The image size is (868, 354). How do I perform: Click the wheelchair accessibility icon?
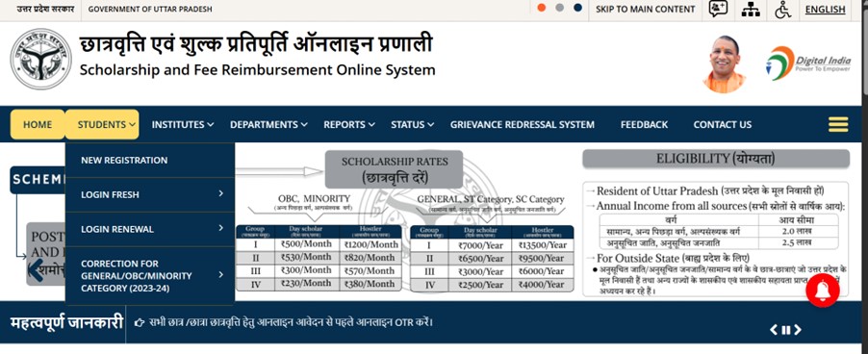coord(782,10)
